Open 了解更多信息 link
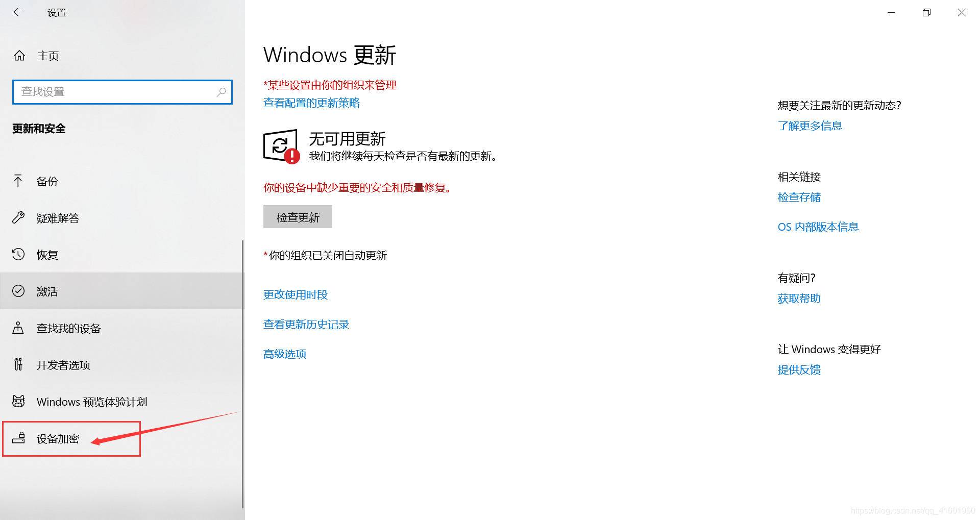This screenshot has height=520, width=980. pos(810,126)
